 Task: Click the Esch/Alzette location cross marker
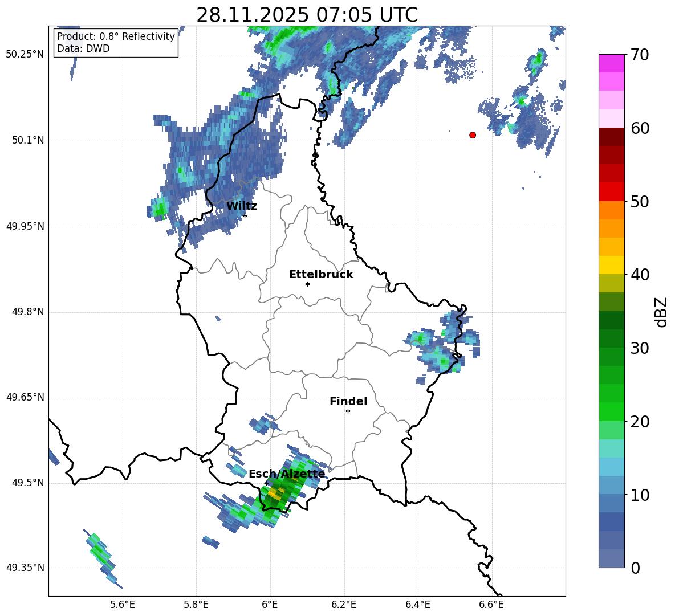coord(266,483)
